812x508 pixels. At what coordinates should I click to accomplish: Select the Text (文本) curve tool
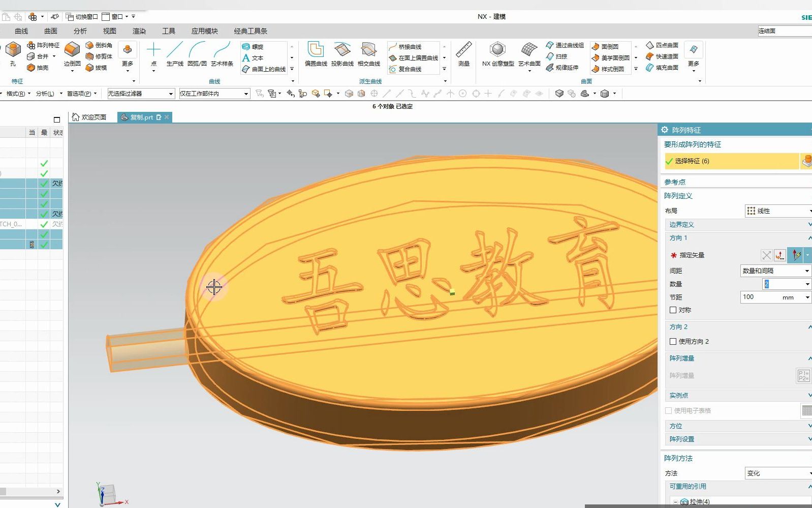coord(253,58)
